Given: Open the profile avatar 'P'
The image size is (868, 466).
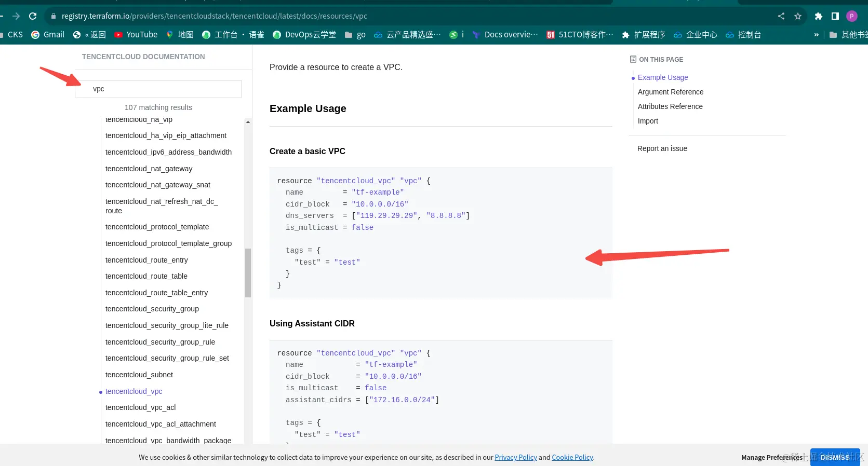Looking at the screenshot, I should (852, 16).
